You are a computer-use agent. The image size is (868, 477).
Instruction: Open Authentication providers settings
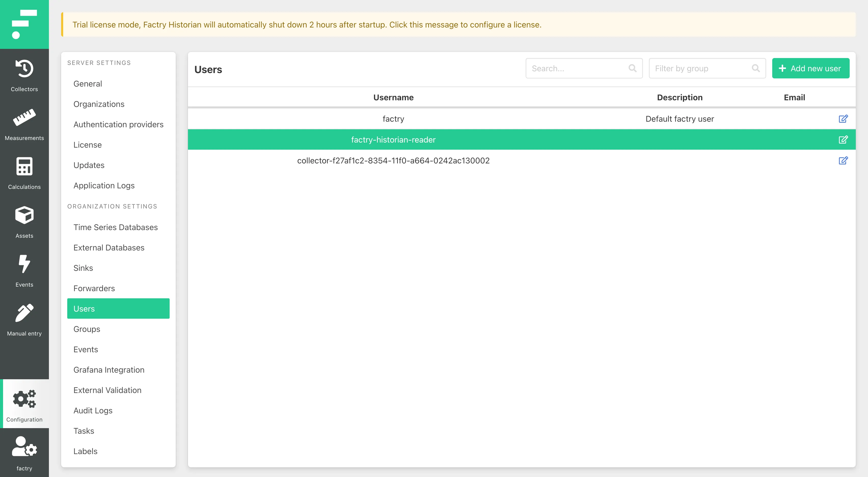(118, 124)
